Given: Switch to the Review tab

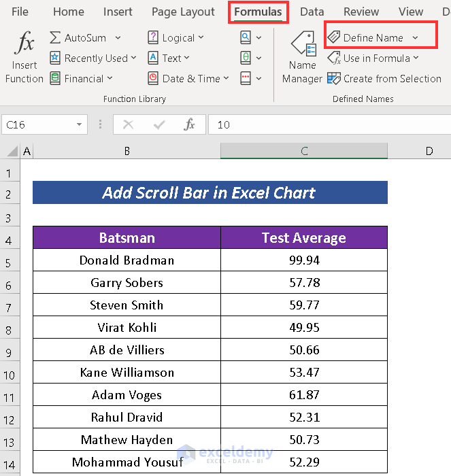Looking at the screenshot, I should 361,12.
